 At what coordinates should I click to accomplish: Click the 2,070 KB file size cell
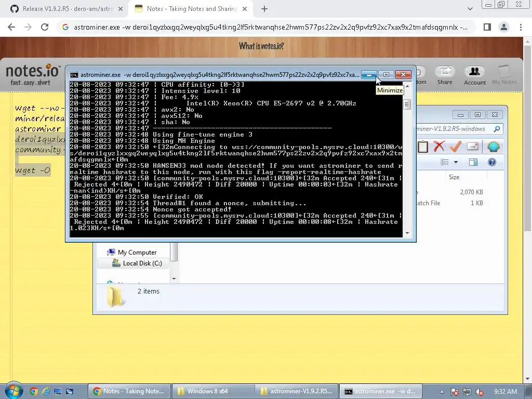pos(471,192)
